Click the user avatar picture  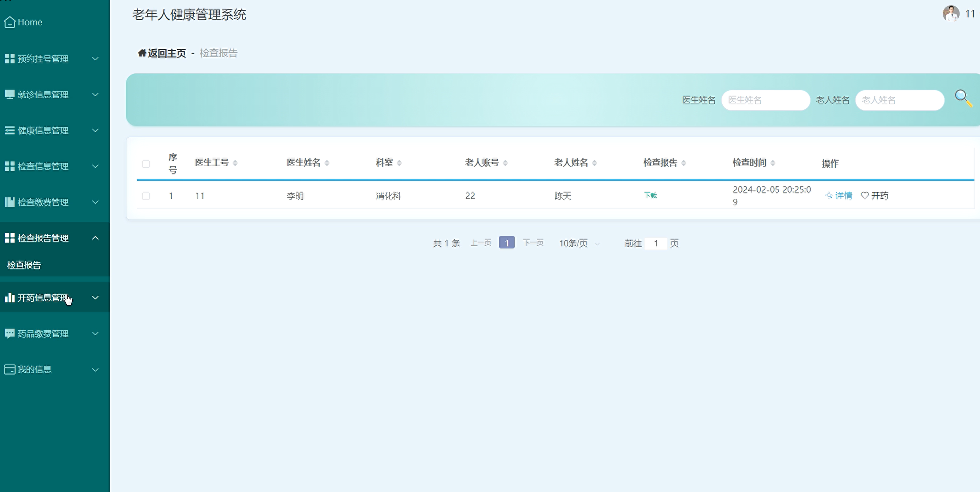(x=951, y=14)
